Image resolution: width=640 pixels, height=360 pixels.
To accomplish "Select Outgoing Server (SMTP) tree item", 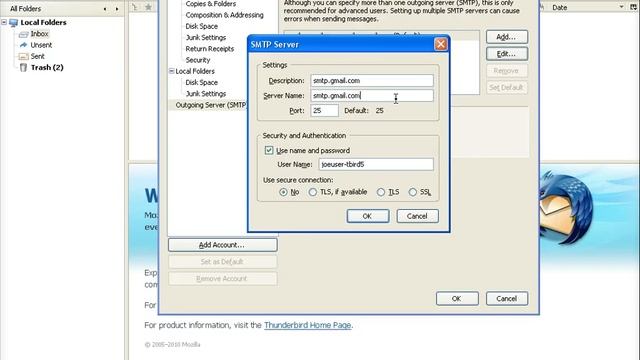I will tap(210, 105).
